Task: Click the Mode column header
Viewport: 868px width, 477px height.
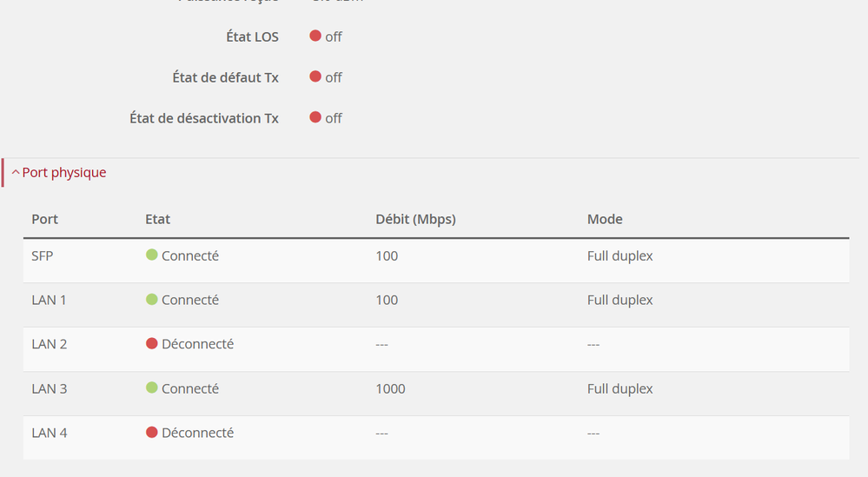Action: (605, 219)
